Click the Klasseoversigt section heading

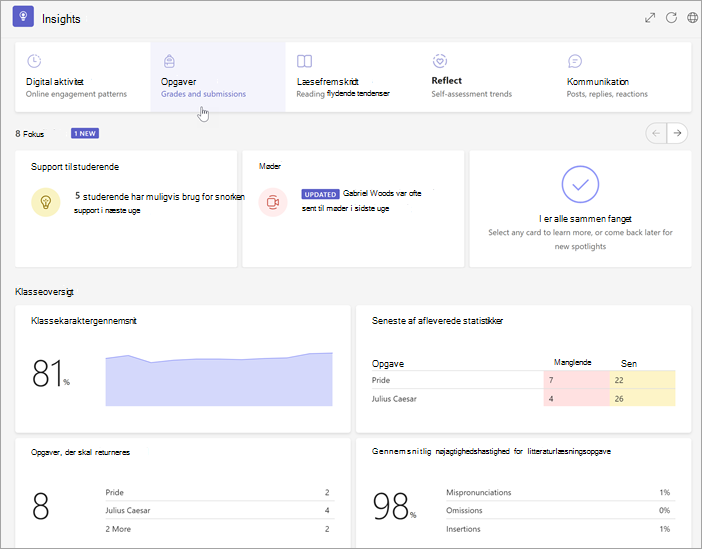point(44,292)
